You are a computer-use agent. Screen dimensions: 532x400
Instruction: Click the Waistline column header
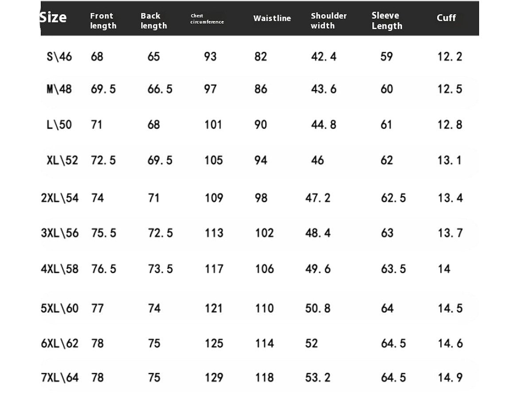pos(272,18)
